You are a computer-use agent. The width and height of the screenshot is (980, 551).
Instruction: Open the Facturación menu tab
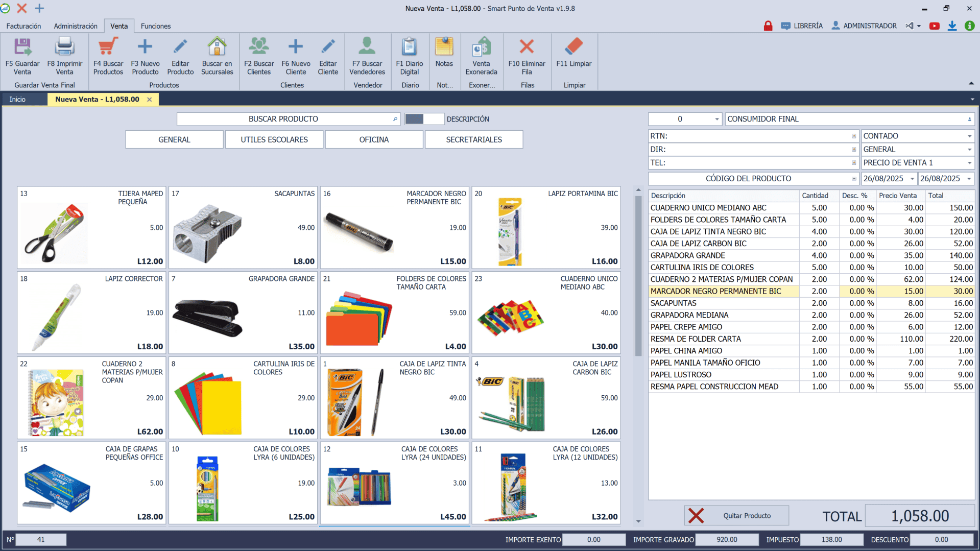(x=23, y=26)
